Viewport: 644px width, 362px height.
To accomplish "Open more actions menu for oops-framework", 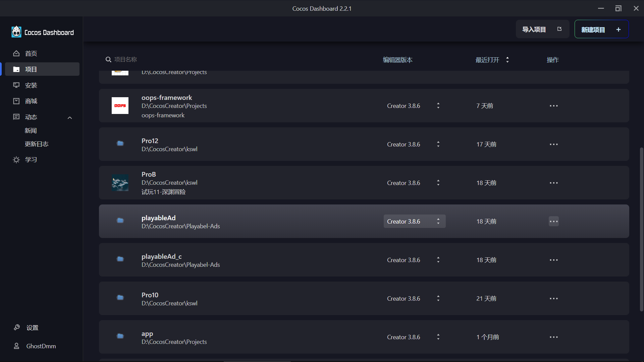I will point(553,106).
